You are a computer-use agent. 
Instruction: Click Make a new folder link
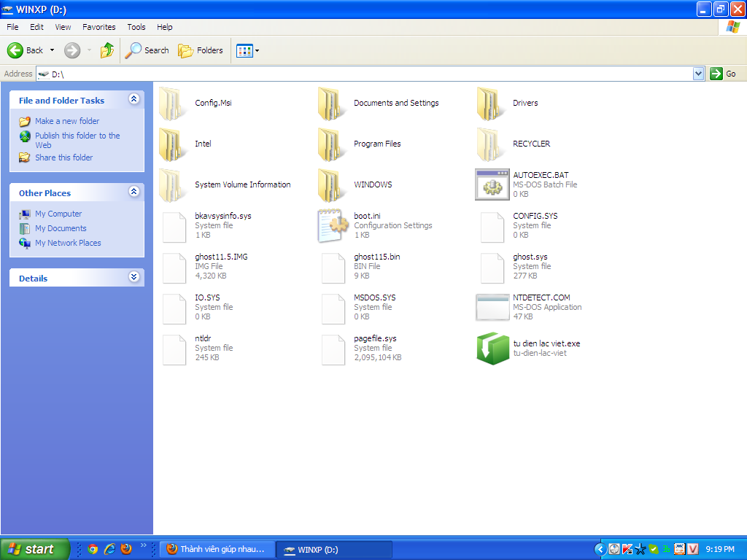pos(67,121)
